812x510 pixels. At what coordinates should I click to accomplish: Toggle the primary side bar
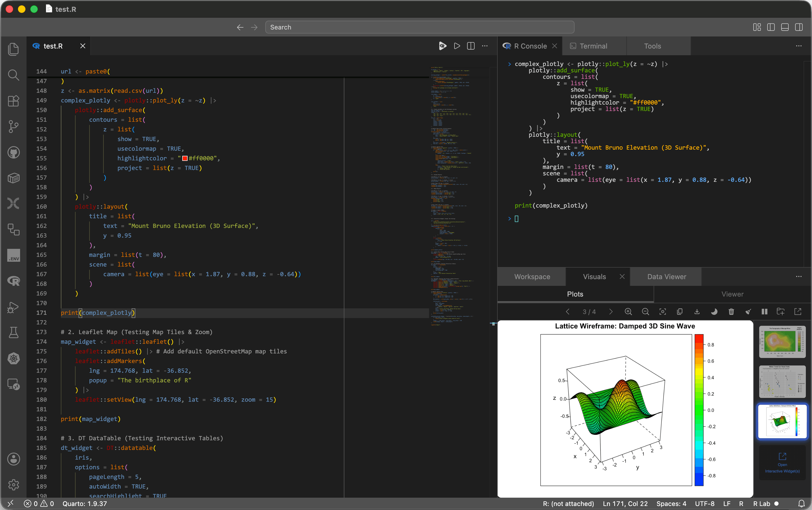click(x=771, y=27)
